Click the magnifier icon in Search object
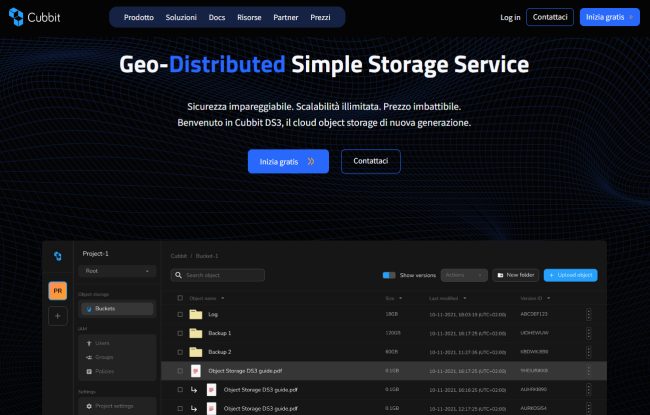Screen dimensions: 650x415 click(x=178, y=275)
